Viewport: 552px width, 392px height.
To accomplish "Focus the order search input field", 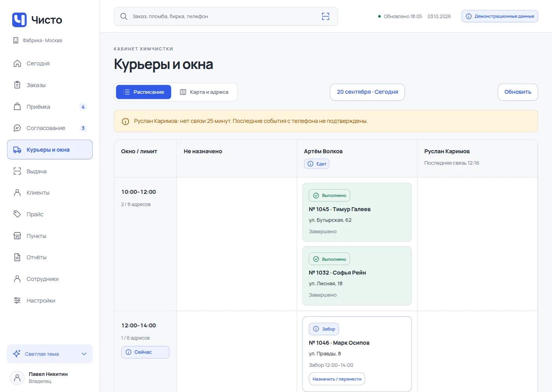I will click(226, 16).
